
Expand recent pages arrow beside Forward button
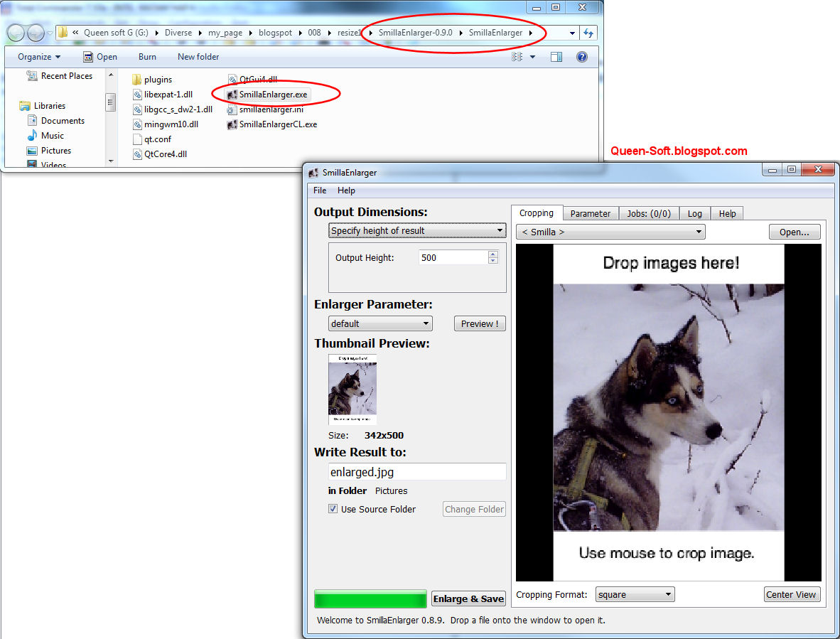50,33
